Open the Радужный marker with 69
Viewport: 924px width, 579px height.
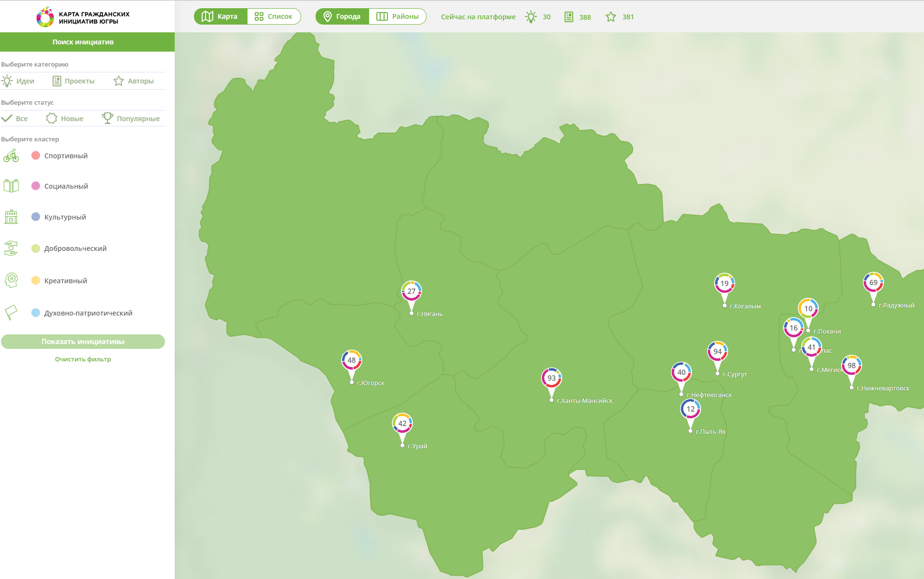(873, 283)
